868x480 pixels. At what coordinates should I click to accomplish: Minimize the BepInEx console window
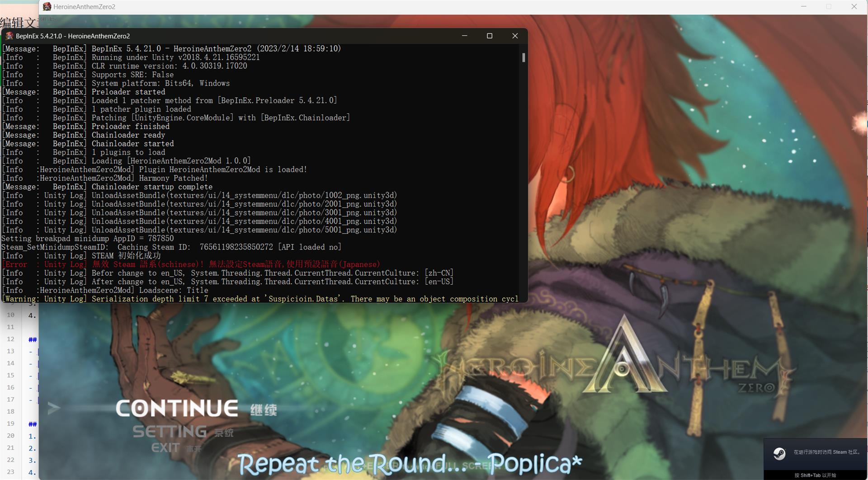coord(464,36)
